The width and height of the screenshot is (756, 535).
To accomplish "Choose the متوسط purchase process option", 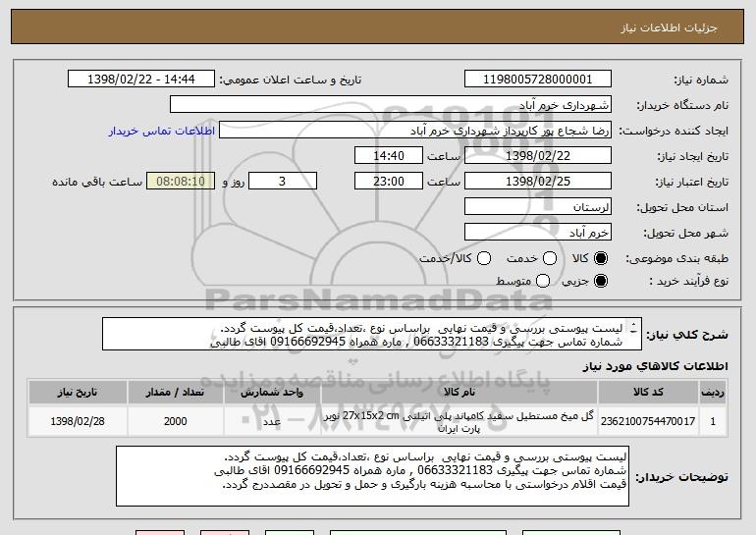I will coord(543,281).
